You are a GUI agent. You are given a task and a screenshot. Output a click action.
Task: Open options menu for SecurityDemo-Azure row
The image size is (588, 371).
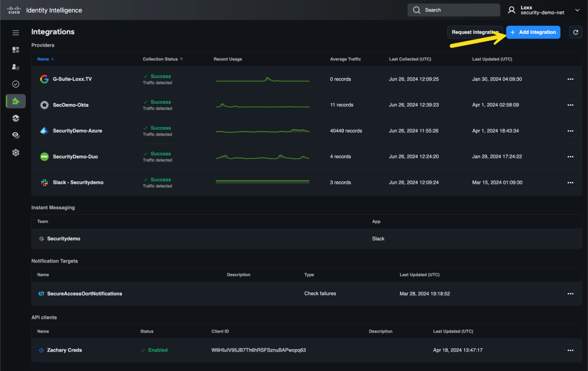(x=570, y=131)
